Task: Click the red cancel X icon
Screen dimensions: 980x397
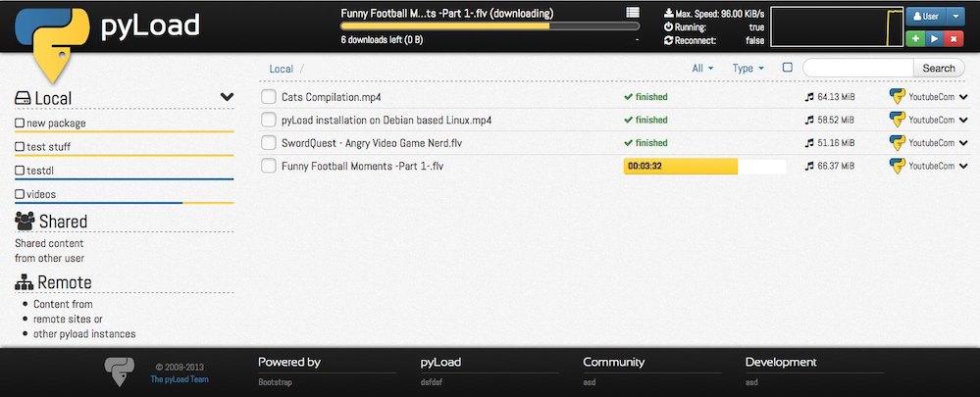Action: coord(952,38)
